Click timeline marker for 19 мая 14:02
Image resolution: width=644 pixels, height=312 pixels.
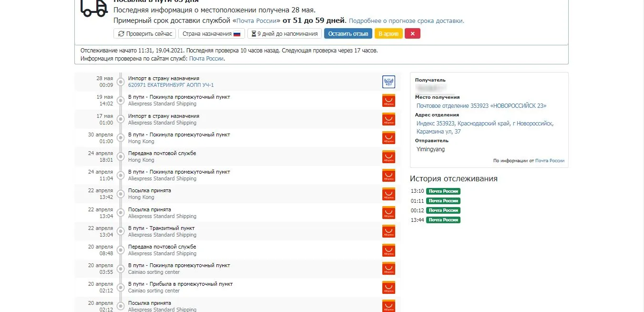pyautogui.click(x=121, y=100)
